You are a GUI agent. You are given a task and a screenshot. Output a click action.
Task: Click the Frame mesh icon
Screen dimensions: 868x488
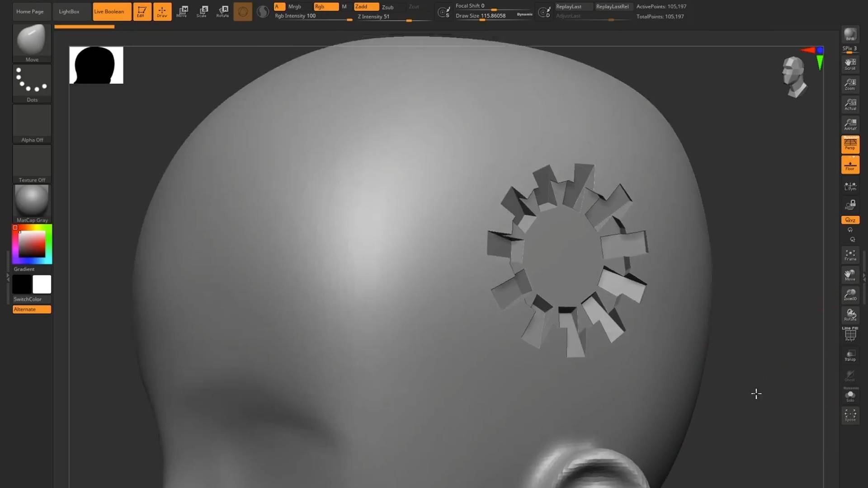click(850, 255)
